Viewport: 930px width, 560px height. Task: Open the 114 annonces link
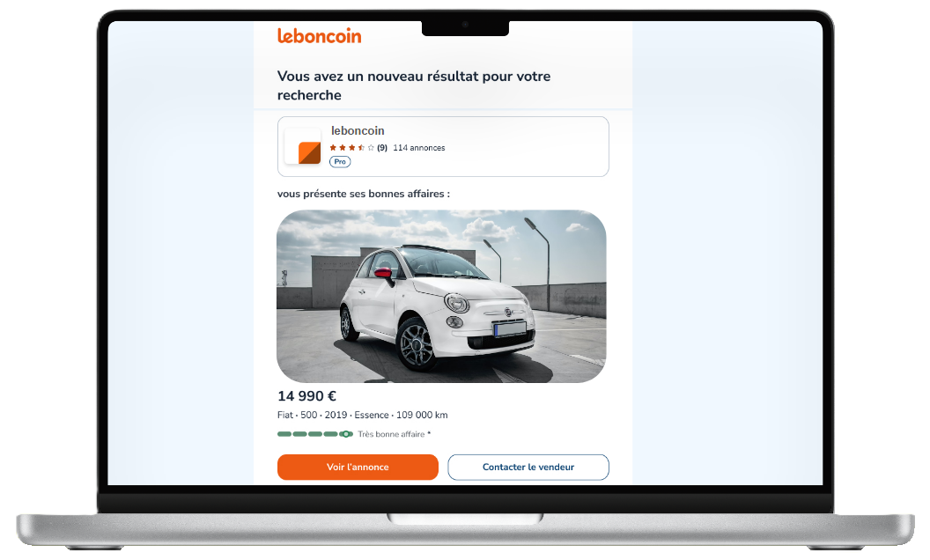418,148
